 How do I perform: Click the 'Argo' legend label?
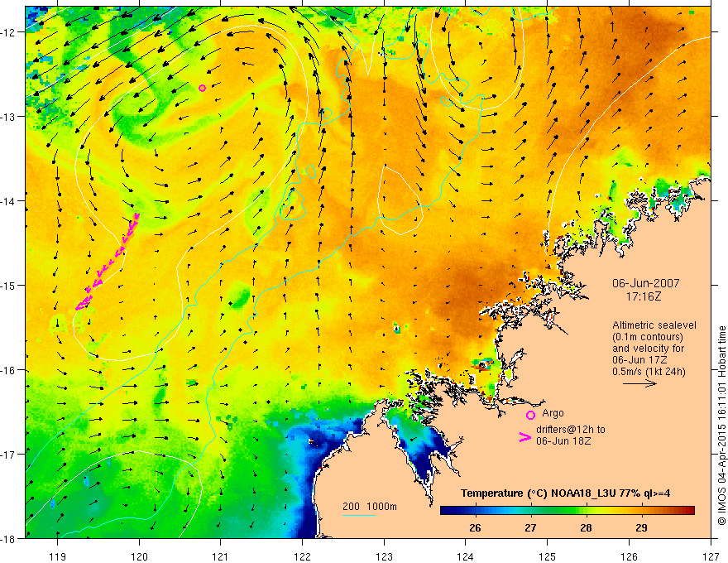tap(553, 413)
